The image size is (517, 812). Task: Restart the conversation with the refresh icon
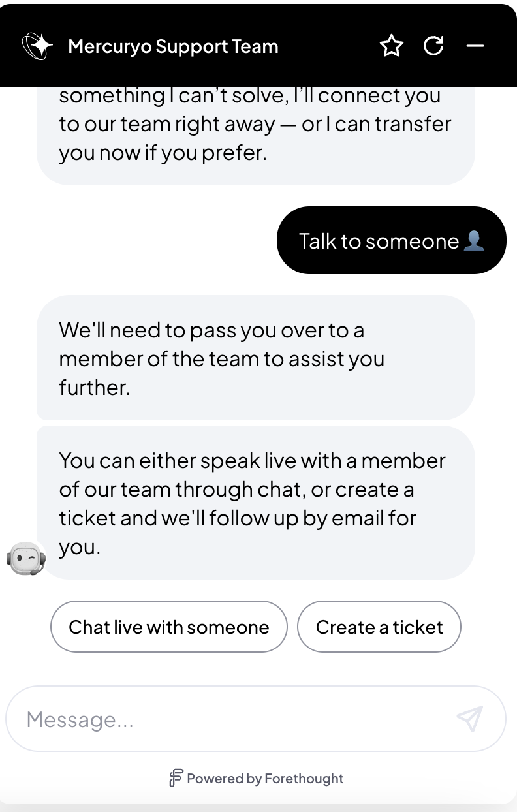(x=433, y=46)
